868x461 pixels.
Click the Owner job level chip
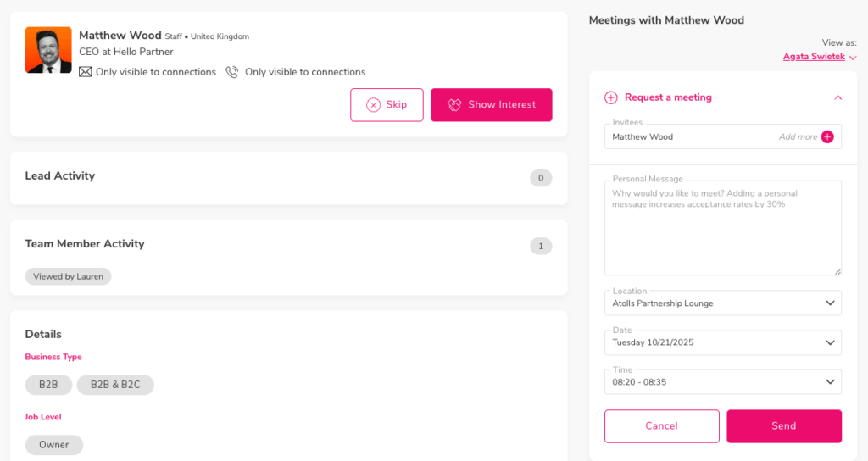54,445
